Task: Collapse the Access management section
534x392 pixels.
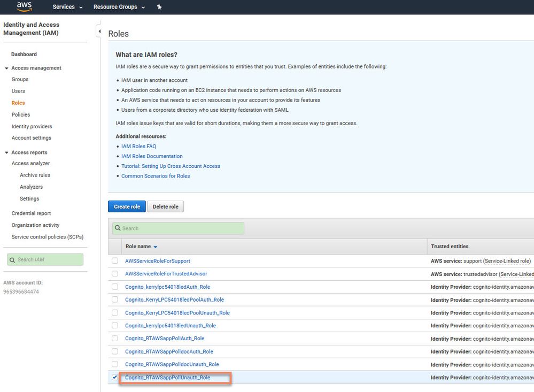Action: tap(6, 68)
